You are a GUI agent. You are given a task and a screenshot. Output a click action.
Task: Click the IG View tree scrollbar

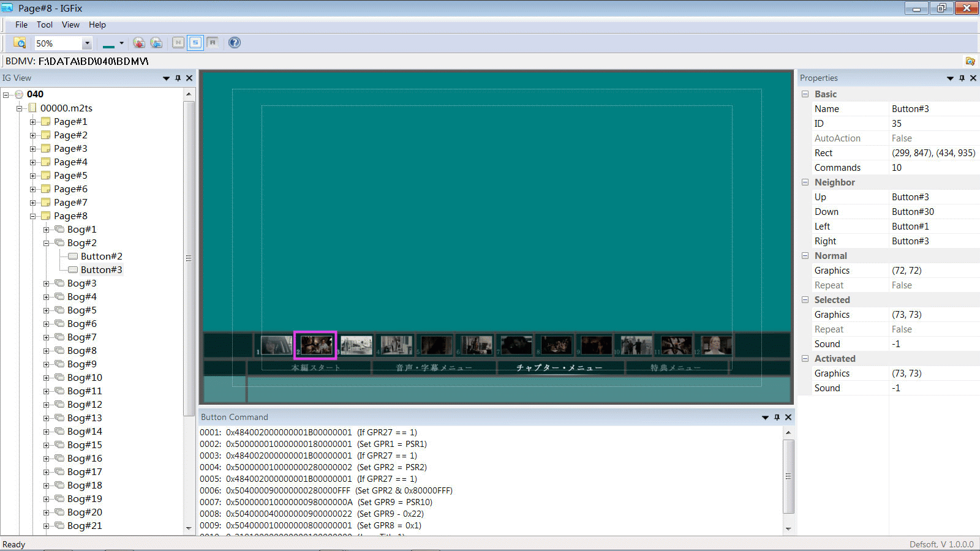[189, 258]
